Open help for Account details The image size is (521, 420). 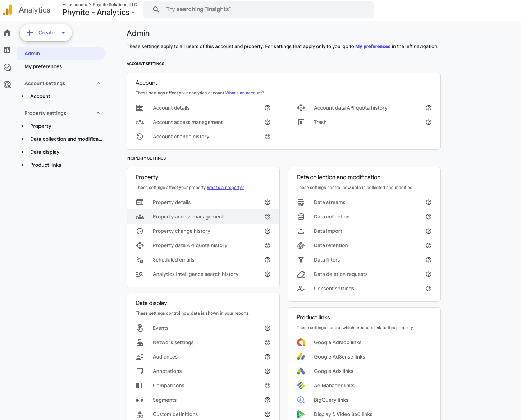(x=268, y=108)
